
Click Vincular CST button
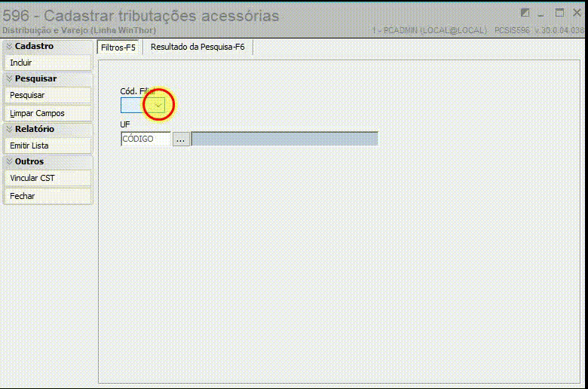click(47, 178)
